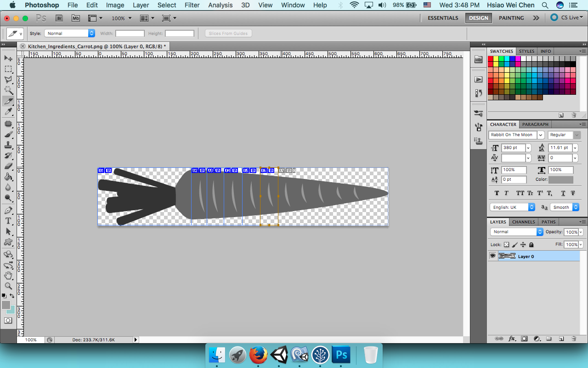588x368 pixels.
Task: Pick the Eyedropper tool
Action: pyautogui.click(x=8, y=112)
